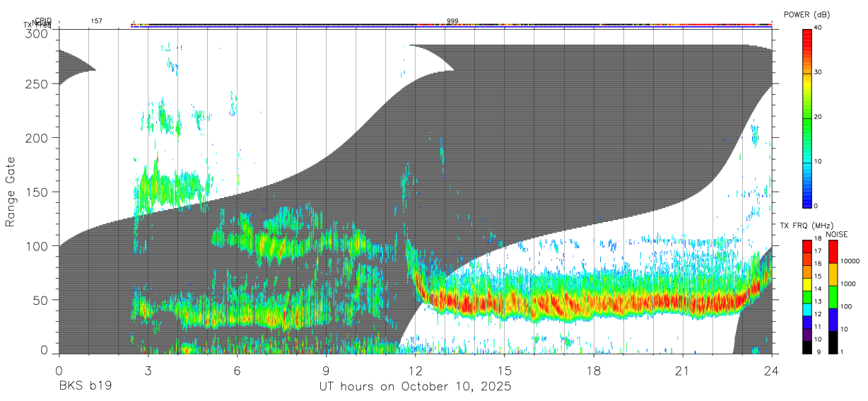Screen dimensions: 868x401
Task: Click the 'Range Gate' y-axis label
Action: (11, 192)
